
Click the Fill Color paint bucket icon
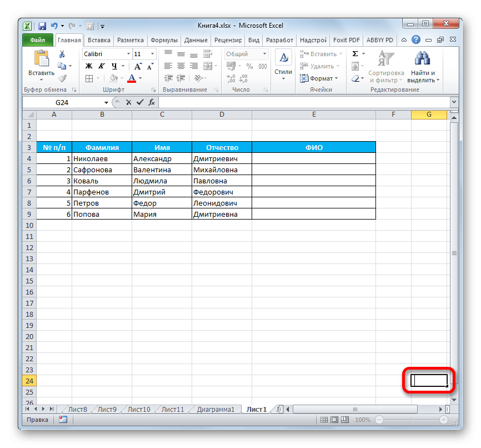(x=114, y=78)
